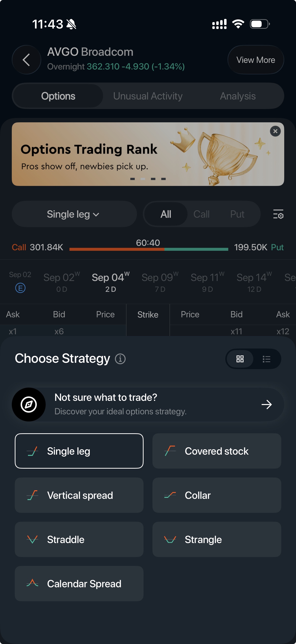Expand the Single leg dropdown
Screen dimensions: 296x644
point(74,214)
